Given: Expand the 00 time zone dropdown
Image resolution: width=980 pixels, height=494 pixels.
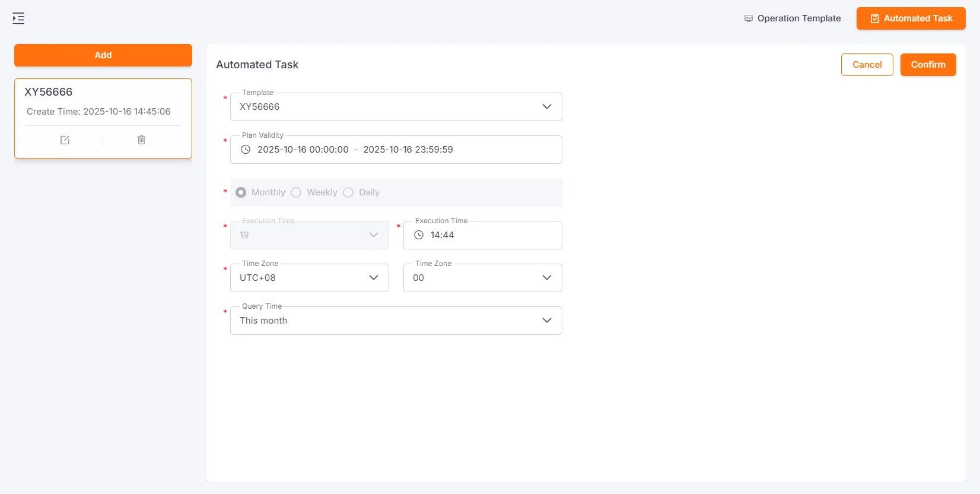Looking at the screenshot, I should [482, 278].
